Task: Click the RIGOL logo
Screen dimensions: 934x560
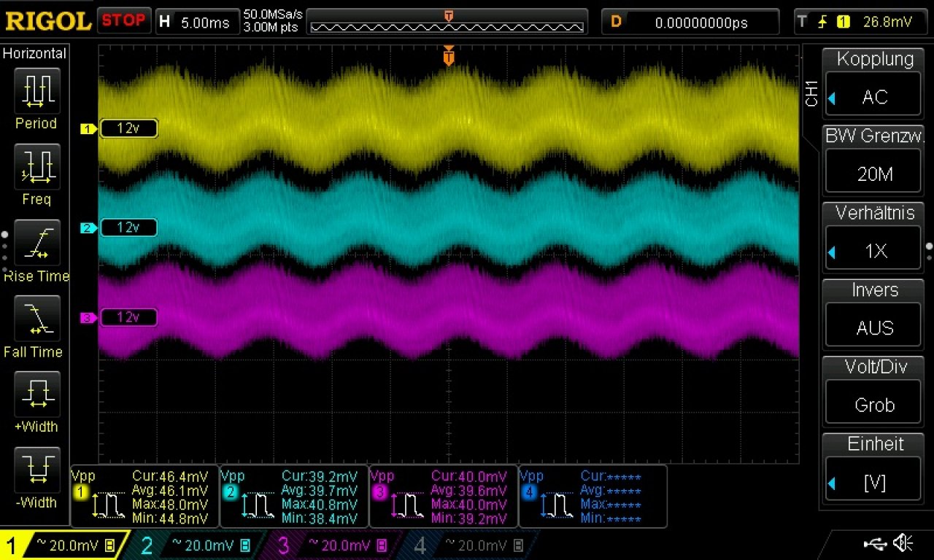Action: (x=48, y=20)
